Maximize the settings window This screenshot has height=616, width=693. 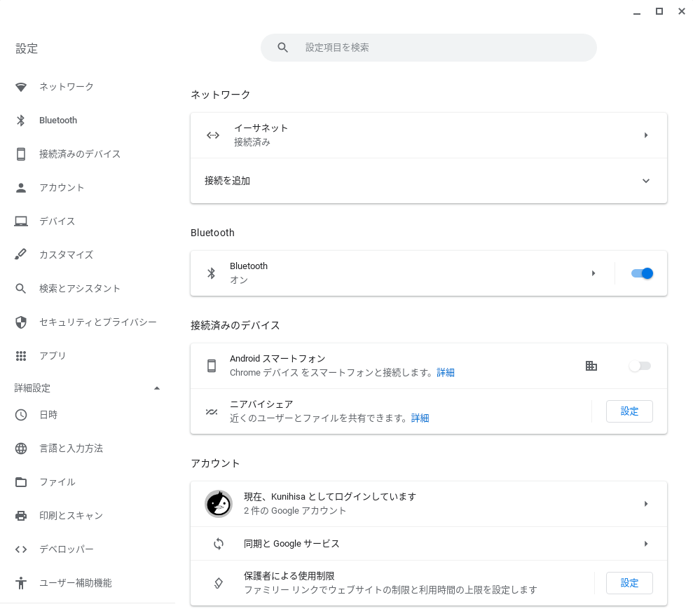tap(659, 11)
